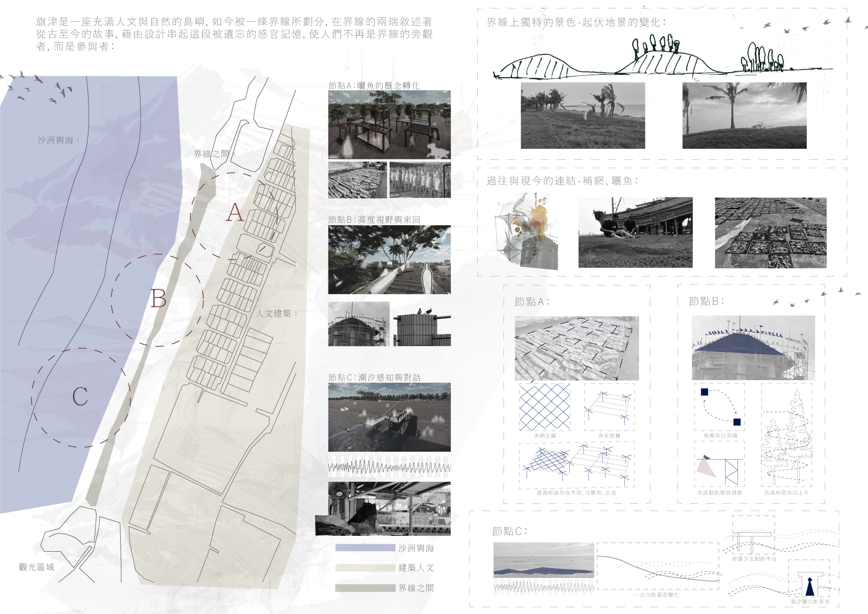This screenshot has width=868, height=614.
Task: Click the 觀光區域 label on the map
Action: click(37, 567)
